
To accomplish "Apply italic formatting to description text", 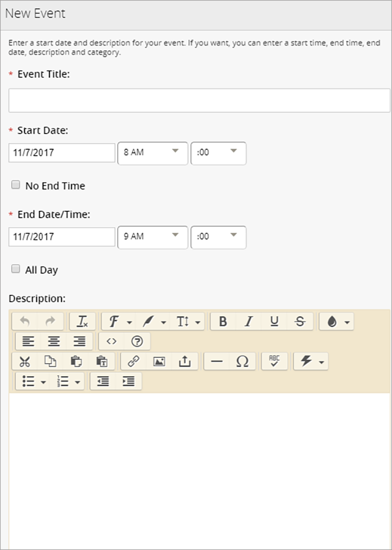I will 248,321.
